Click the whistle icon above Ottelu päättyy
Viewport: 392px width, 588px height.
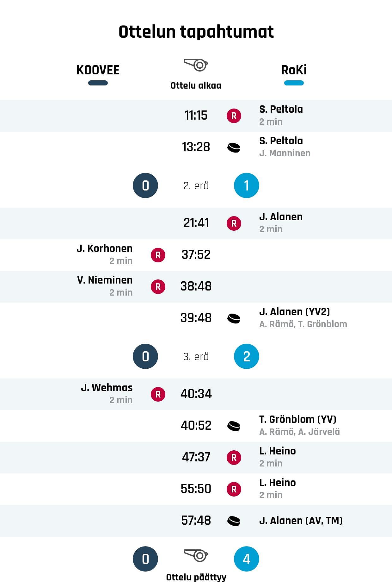click(196, 555)
